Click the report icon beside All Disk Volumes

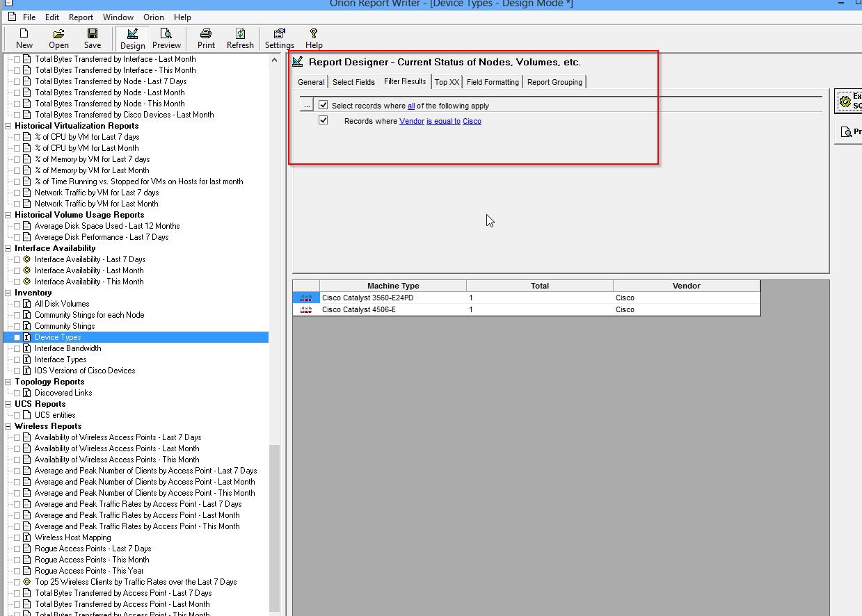(27, 304)
